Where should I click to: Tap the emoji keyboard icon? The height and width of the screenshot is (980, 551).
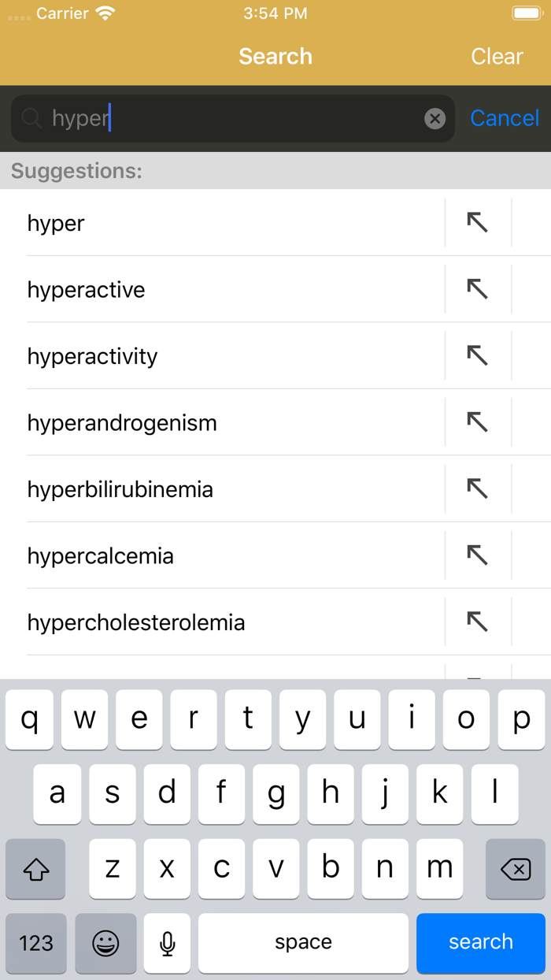click(105, 943)
